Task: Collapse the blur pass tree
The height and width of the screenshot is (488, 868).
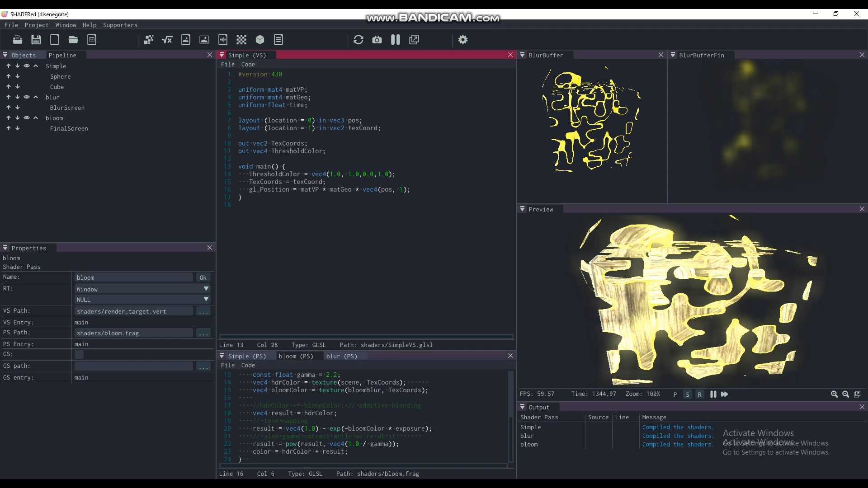Action: click(x=36, y=97)
